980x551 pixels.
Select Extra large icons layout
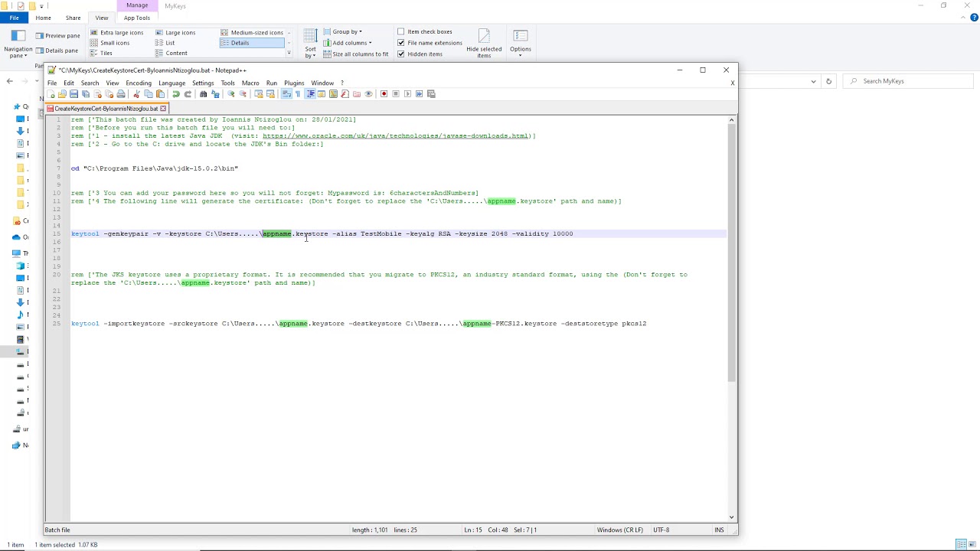[x=116, y=33]
